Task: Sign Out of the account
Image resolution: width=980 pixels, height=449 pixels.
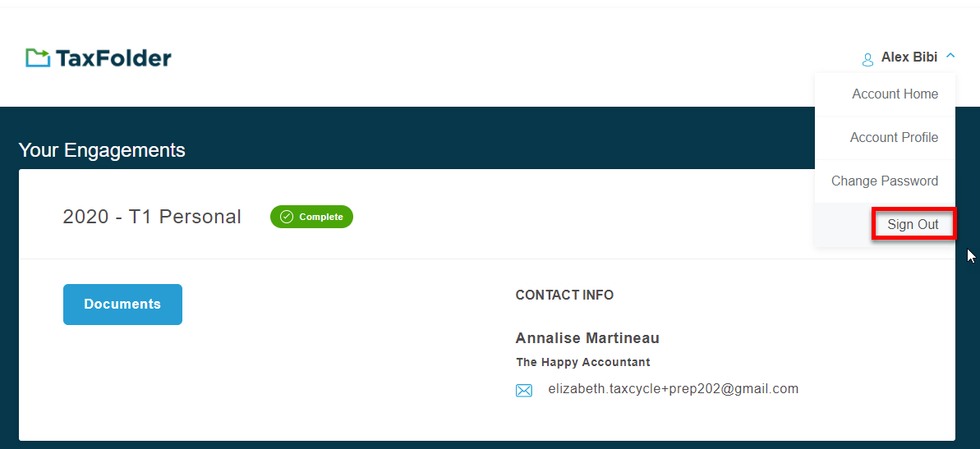Action: [x=913, y=225]
